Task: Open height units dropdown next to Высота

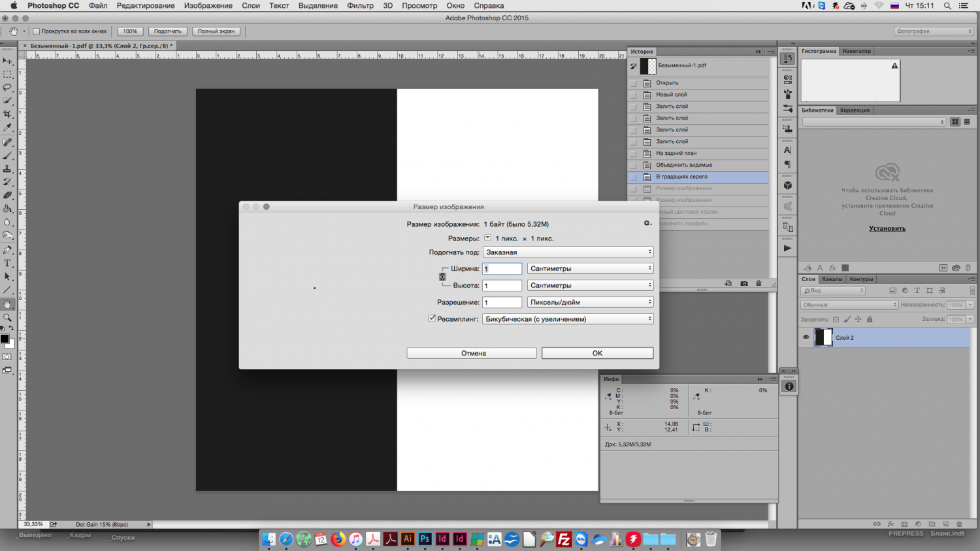Action: coord(590,285)
